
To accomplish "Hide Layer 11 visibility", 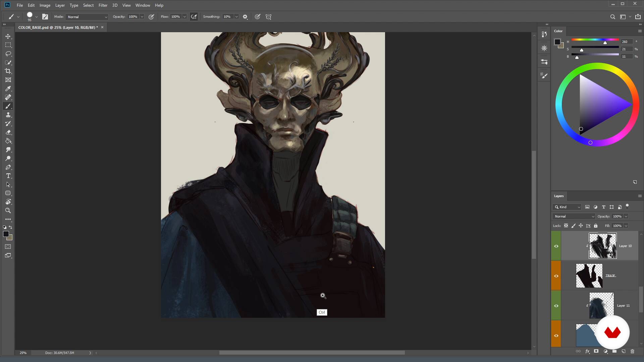I will pos(556,306).
